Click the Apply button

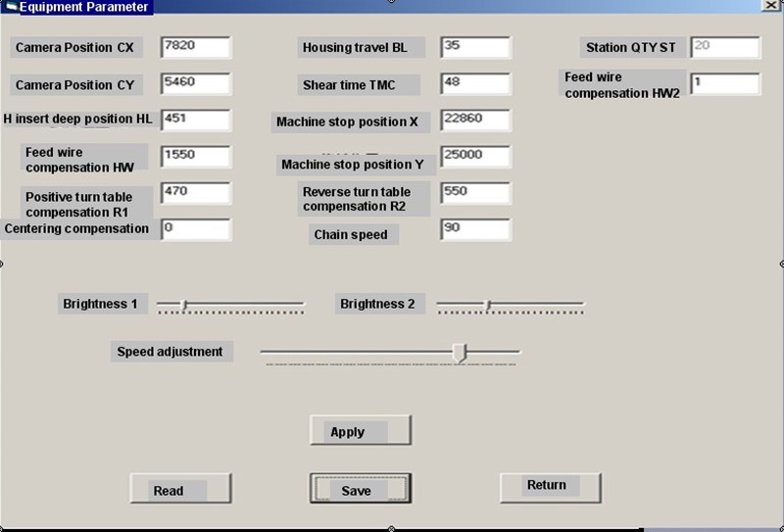coord(361,430)
